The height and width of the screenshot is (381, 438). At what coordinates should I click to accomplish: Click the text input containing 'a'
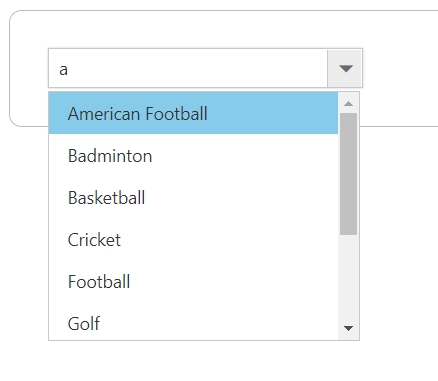(x=188, y=68)
